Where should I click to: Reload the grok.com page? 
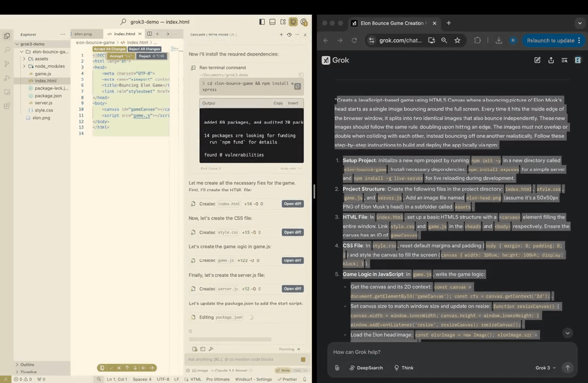(354, 40)
